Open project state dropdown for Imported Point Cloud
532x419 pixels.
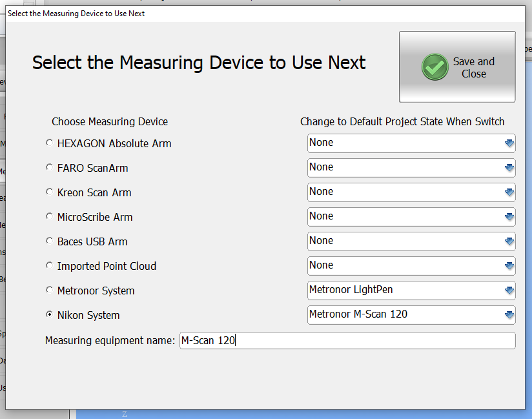click(x=411, y=265)
